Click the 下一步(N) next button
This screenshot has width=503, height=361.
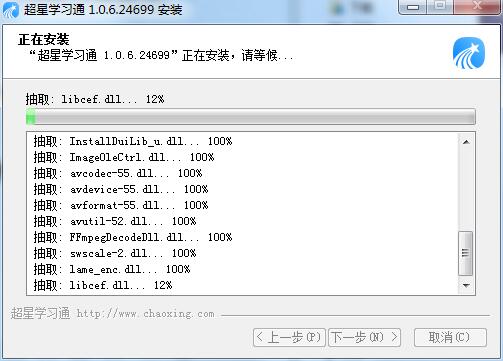point(364,337)
